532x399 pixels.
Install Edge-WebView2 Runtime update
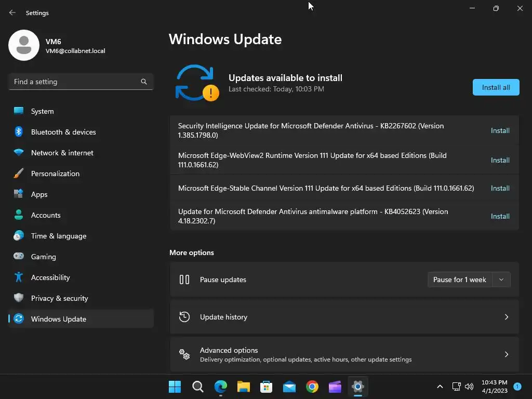(500, 160)
